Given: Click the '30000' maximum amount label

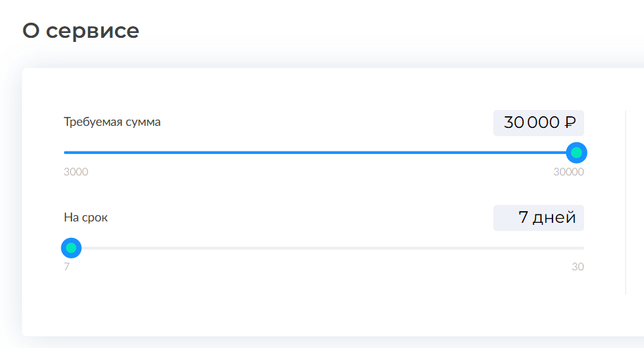Looking at the screenshot, I should 568,172.
